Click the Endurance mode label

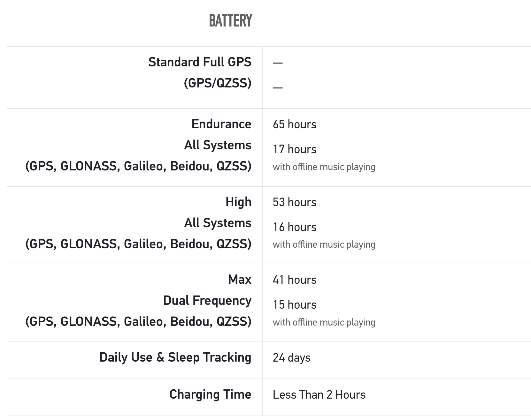[x=221, y=124]
